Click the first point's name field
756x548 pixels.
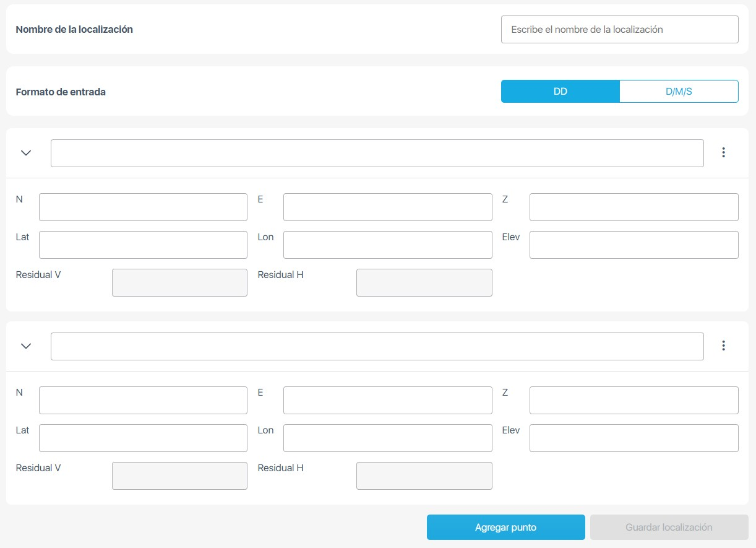[377, 154]
